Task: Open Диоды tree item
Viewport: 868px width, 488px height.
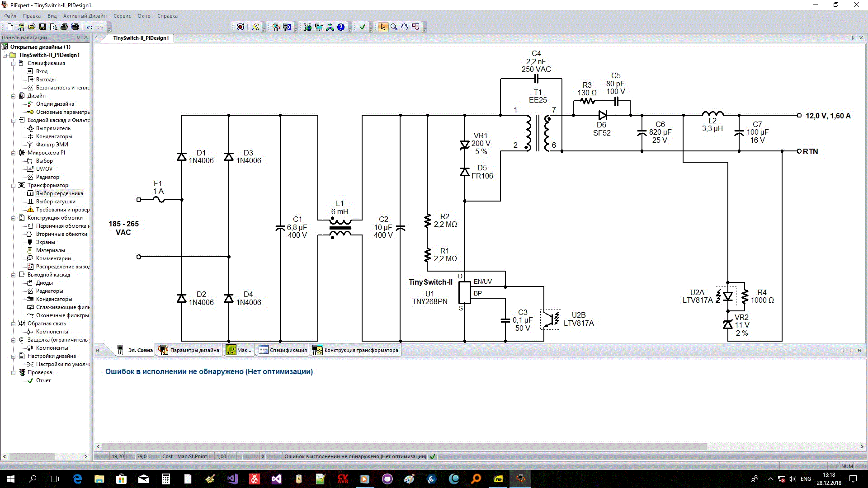Action: (x=44, y=283)
